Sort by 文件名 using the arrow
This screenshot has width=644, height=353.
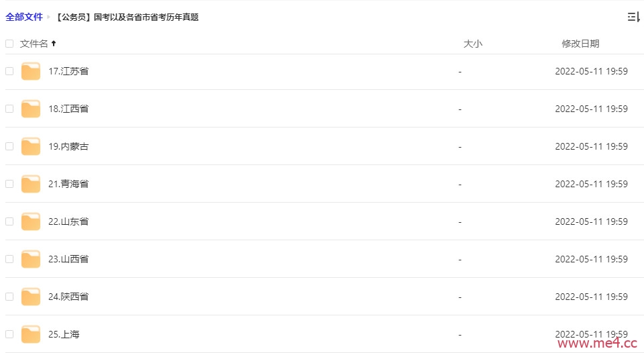click(x=54, y=43)
